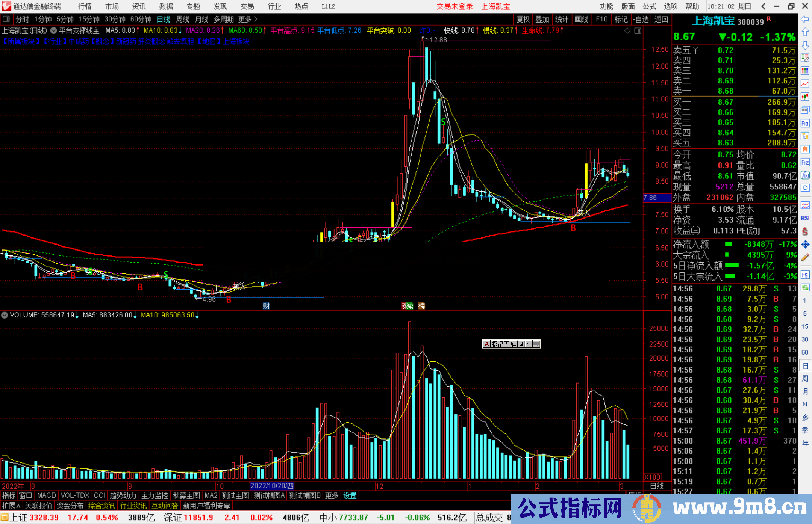
Task: Click the RSI indicator sidebar icon
Action: coord(805,218)
